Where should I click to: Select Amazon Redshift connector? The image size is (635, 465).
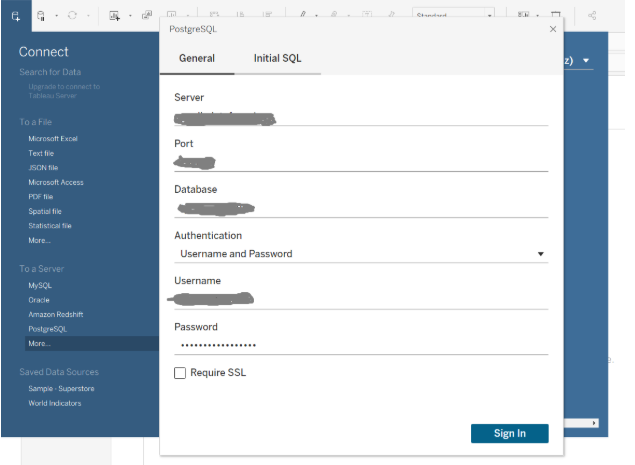point(56,314)
